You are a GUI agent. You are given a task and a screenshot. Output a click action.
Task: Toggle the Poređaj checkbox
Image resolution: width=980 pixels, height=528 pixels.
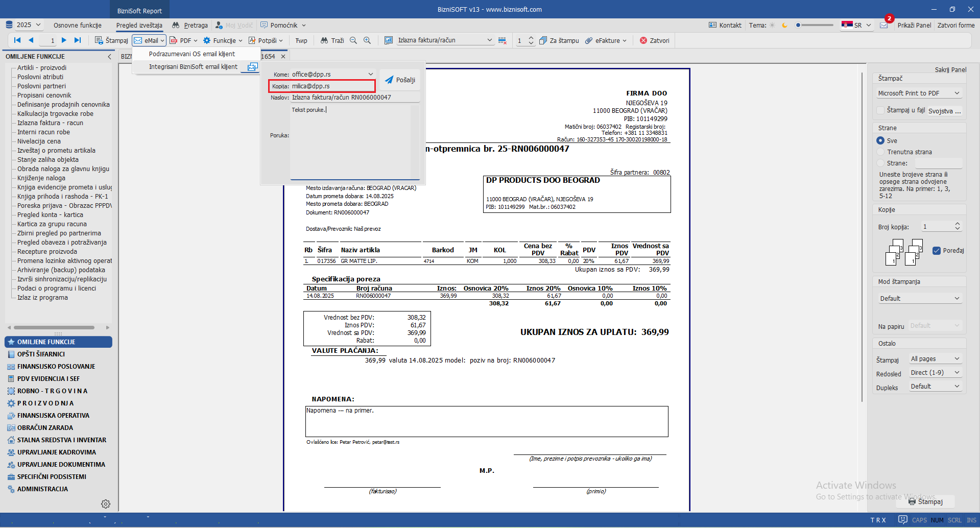pyautogui.click(x=937, y=251)
